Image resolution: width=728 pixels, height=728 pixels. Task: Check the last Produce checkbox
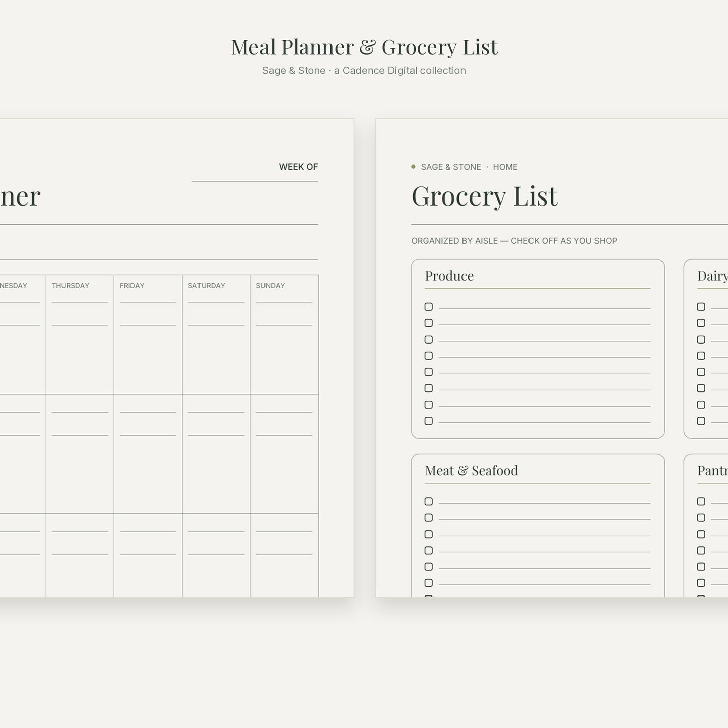429,421
